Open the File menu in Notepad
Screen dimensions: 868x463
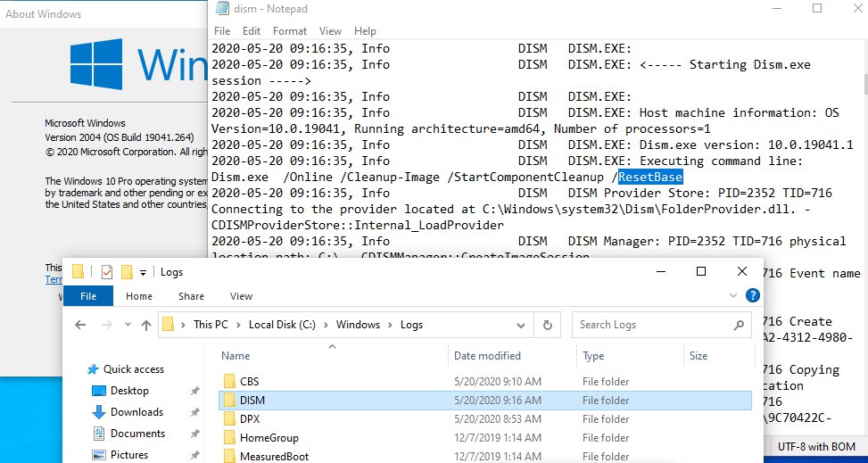[222, 31]
